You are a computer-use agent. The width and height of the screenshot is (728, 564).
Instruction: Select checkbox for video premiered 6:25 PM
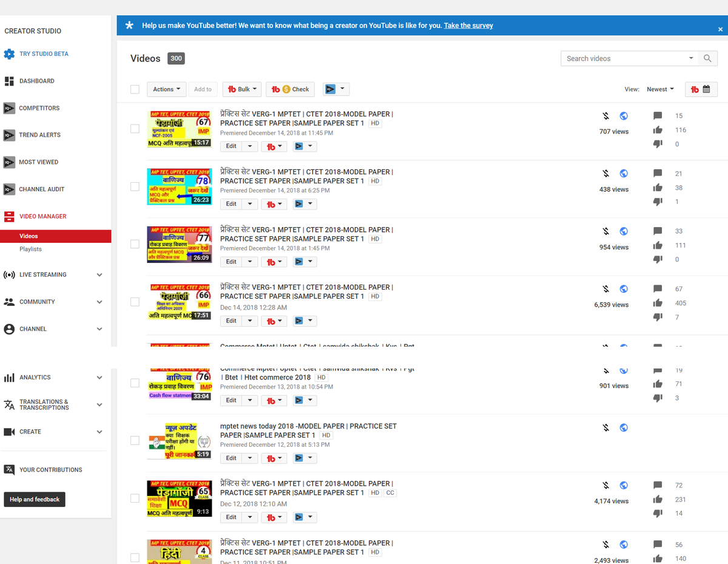(x=135, y=186)
